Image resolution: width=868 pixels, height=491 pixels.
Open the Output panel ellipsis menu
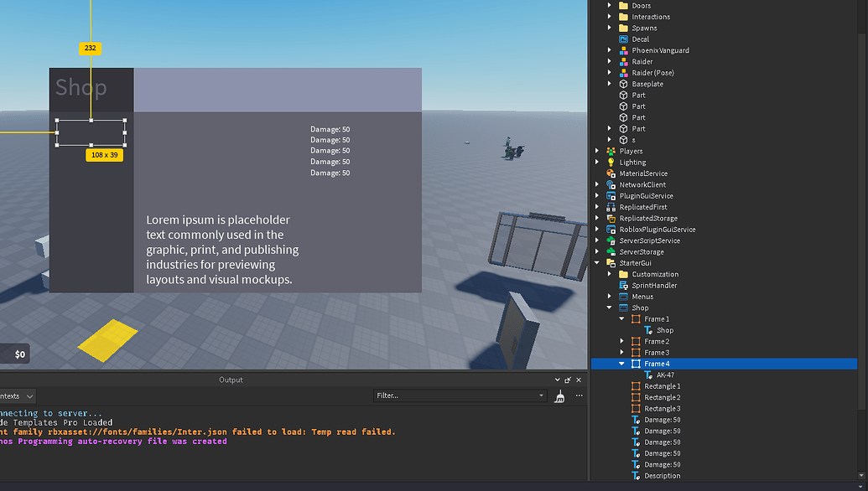point(580,395)
